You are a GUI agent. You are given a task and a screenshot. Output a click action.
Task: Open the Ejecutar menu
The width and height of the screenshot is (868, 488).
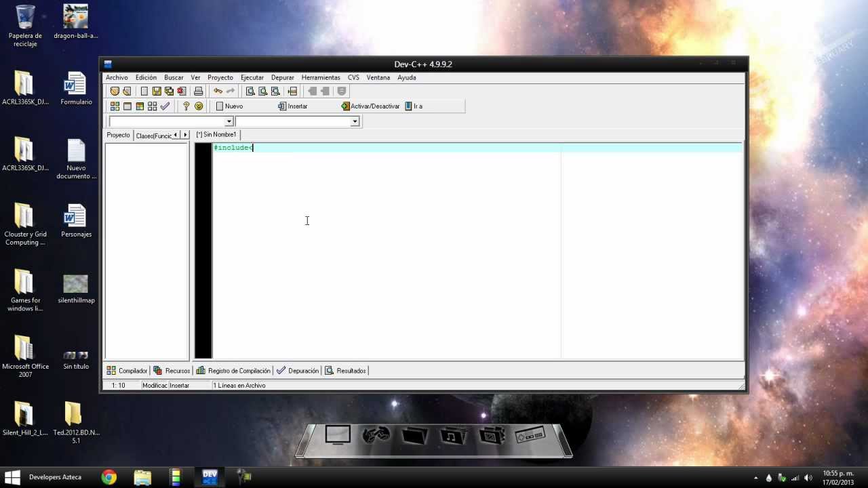(252, 77)
